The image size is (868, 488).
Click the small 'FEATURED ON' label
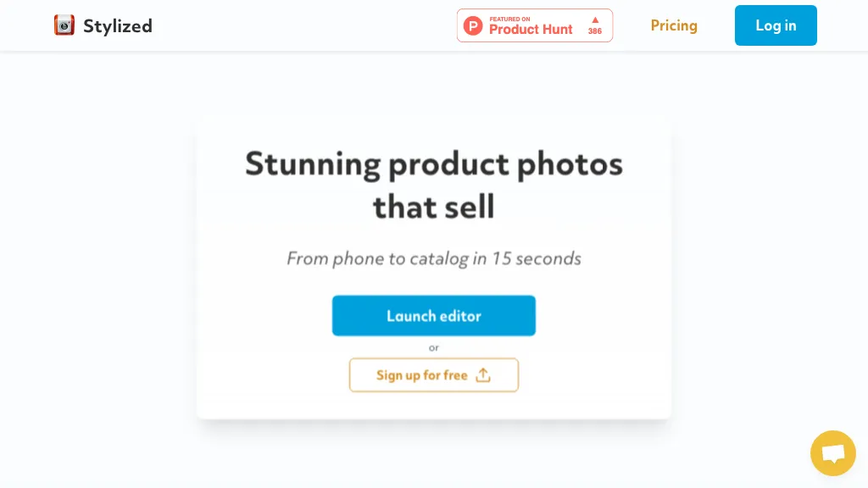click(509, 19)
